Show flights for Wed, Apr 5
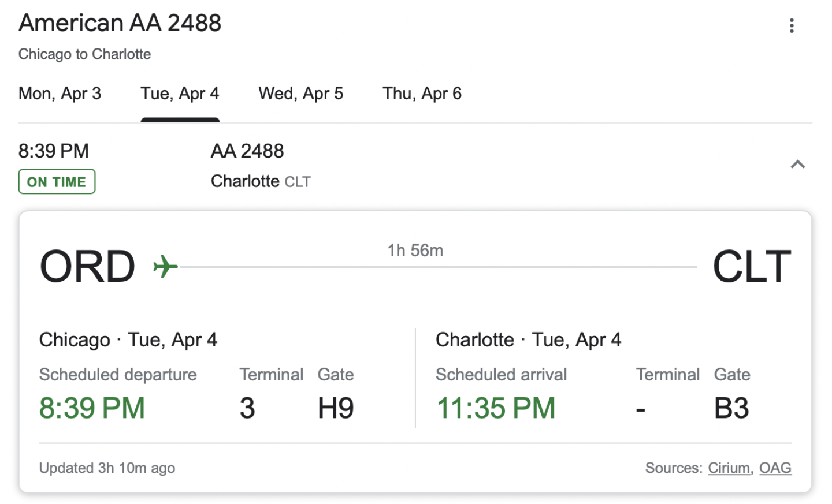 300,94
